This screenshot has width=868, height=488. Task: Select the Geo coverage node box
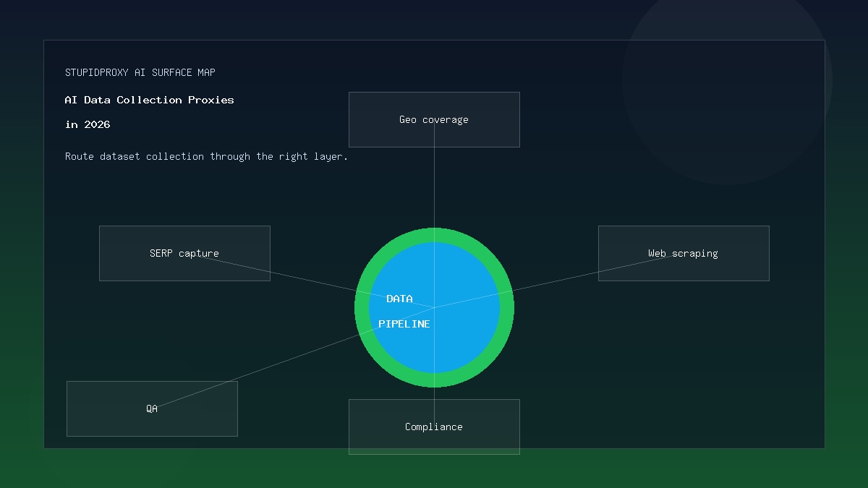(x=434, y=119)
